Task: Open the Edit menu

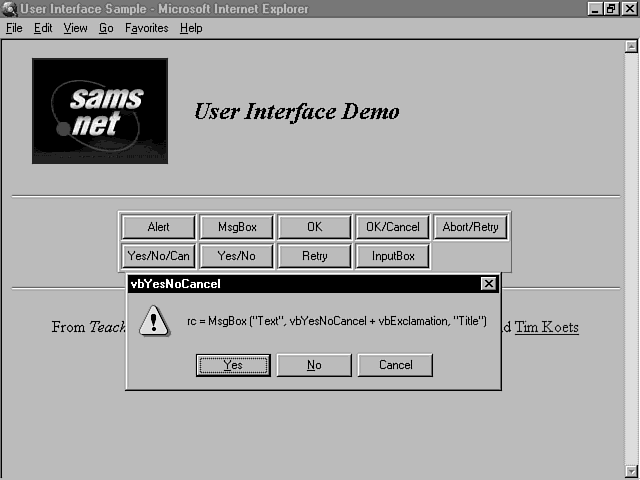Action: point(43,28)
